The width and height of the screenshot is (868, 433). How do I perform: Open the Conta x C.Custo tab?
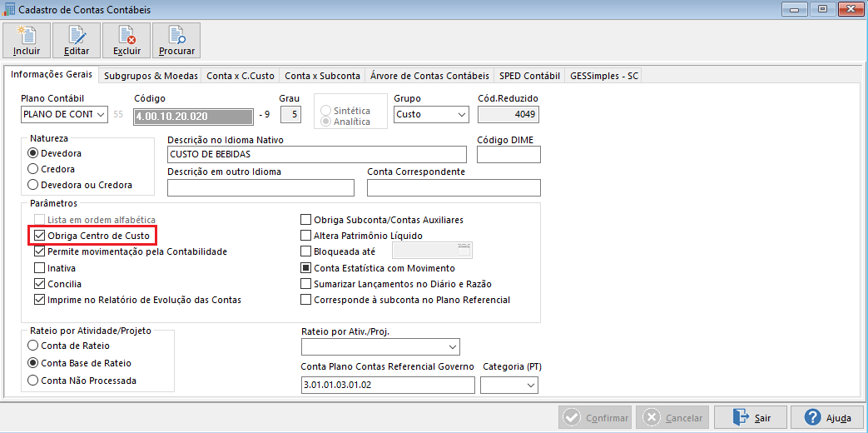[x=241, y=77]
